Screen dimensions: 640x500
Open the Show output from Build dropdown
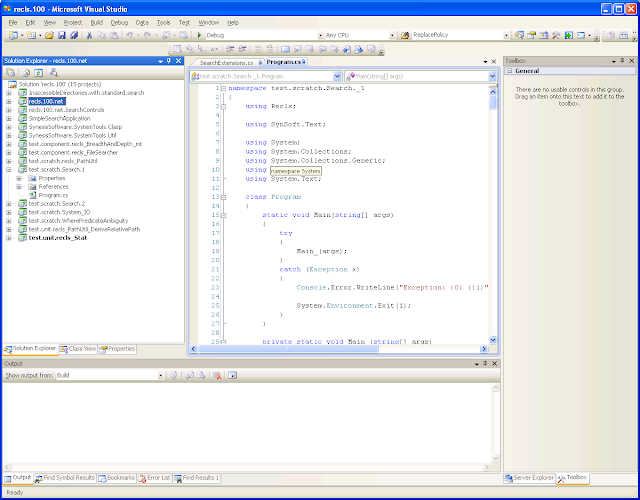pos(160,376)
